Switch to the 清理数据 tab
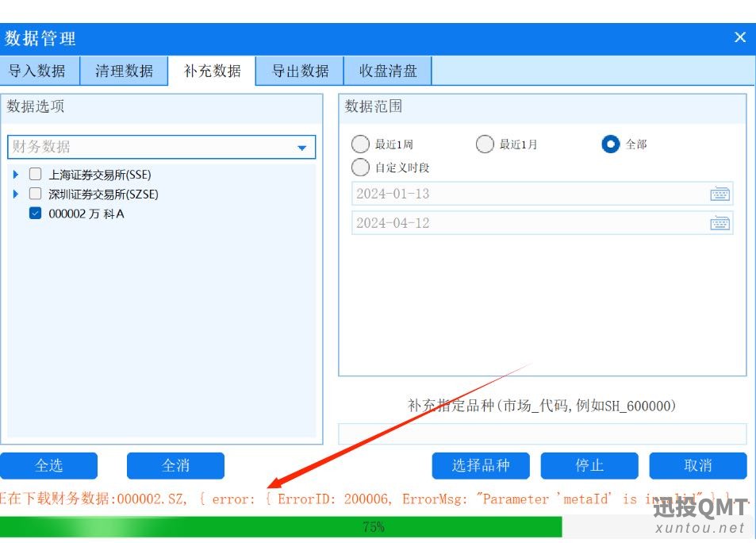 click(124, 71)
